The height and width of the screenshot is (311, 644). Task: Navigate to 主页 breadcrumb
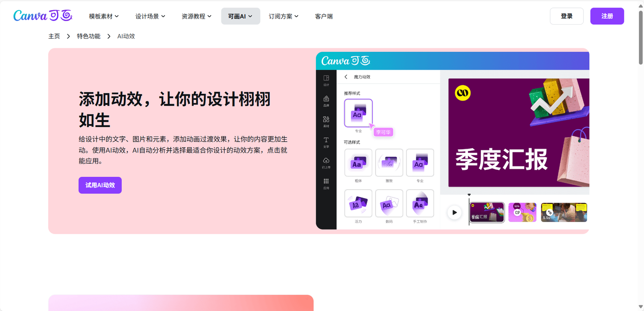(x=54, y=36)
